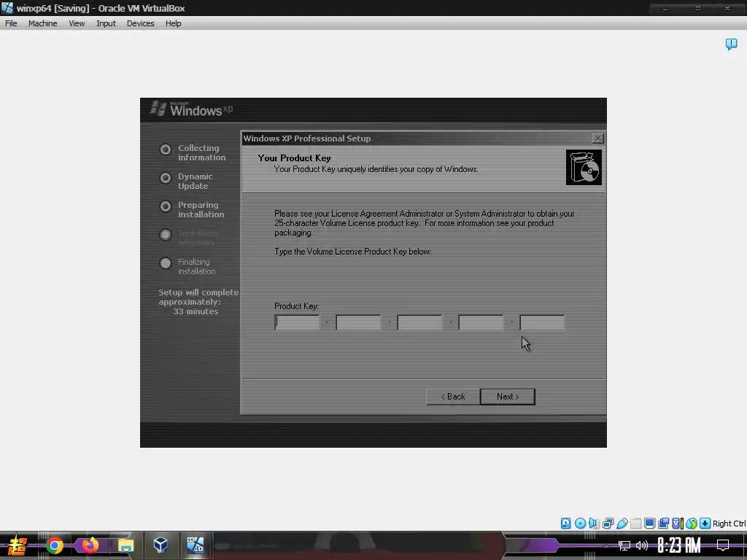
Task: Click the setup disc box icon
Action: click(584, 167)
